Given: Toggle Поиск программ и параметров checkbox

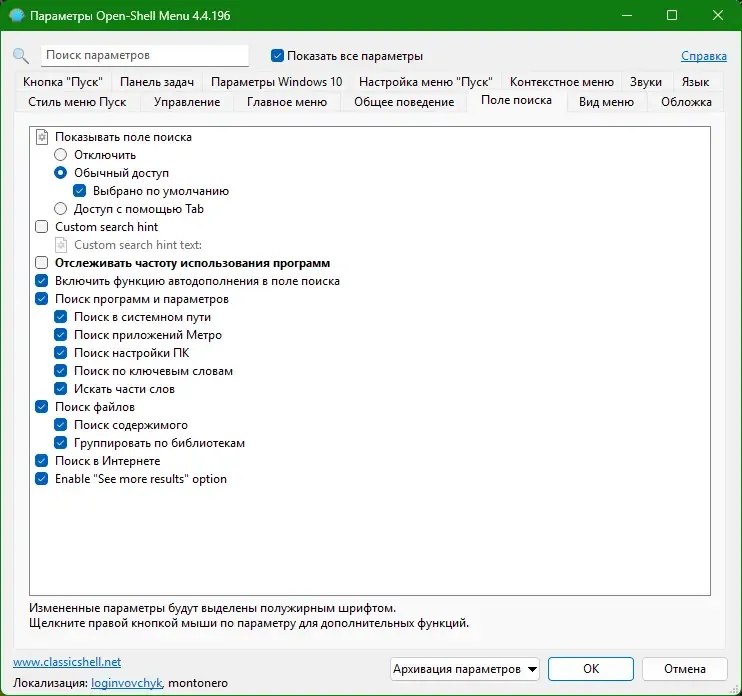Looking at the screenshot, I should pos(42,299).
